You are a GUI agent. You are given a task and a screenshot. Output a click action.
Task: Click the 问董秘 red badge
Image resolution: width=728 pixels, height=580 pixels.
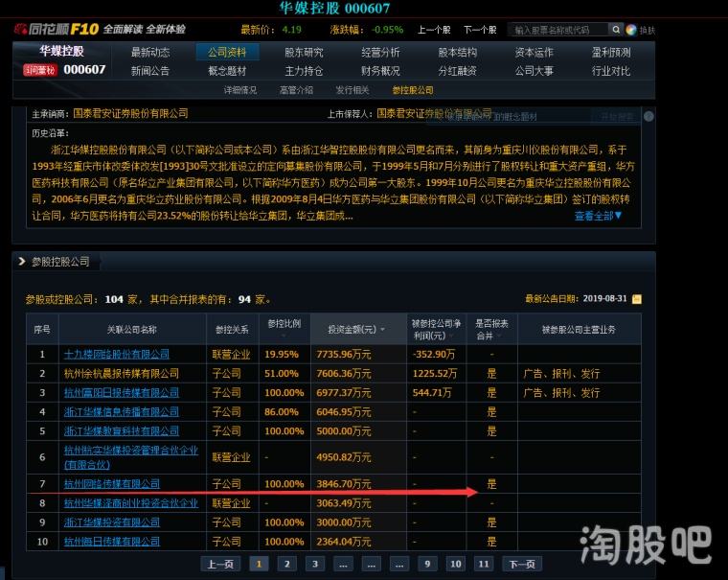point(40,70)
